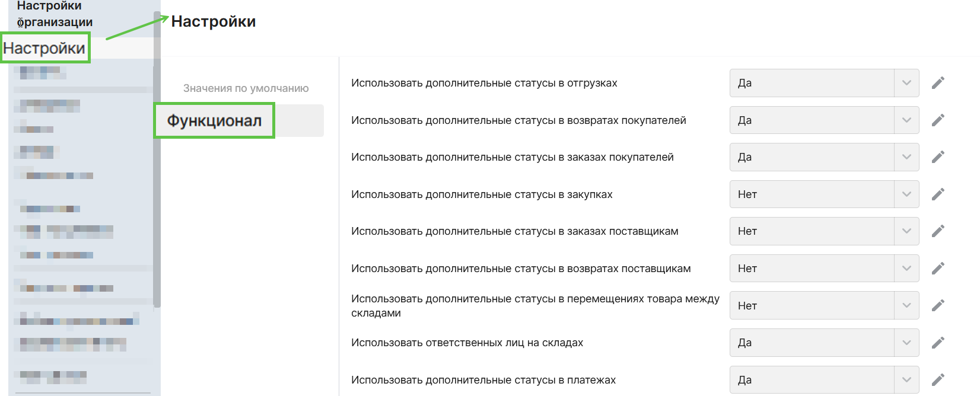This screenshot has width=980, height=396.
Task: Click 'Использовать дополнительные статусы в отгрузках' label
Action: coord(484,83)
